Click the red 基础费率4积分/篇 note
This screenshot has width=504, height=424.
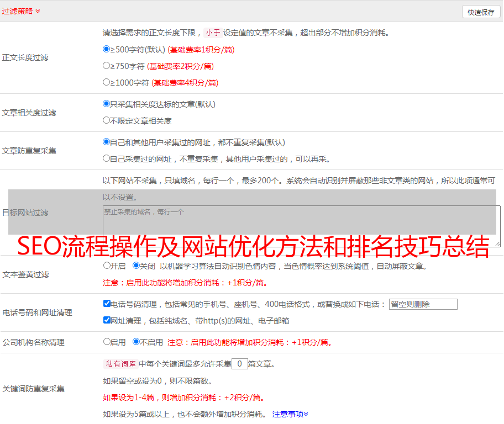tap(185, 83)
